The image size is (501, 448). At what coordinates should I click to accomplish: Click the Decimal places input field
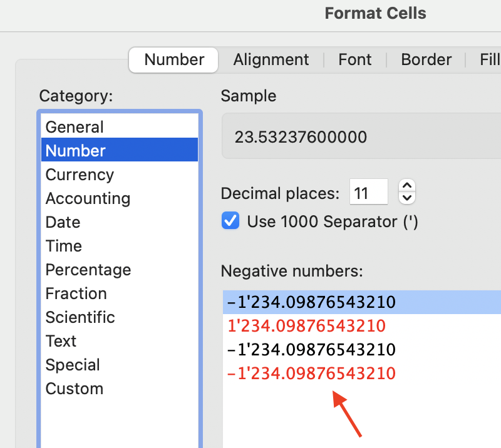[x=368, y=192]
